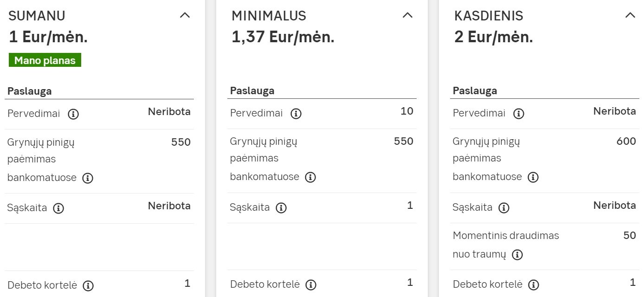The width and height of the screenshot is (644, 297).
Task: Click Sąskaita info icon in MINIMALUS plan
Action: [x=281, y=208]
